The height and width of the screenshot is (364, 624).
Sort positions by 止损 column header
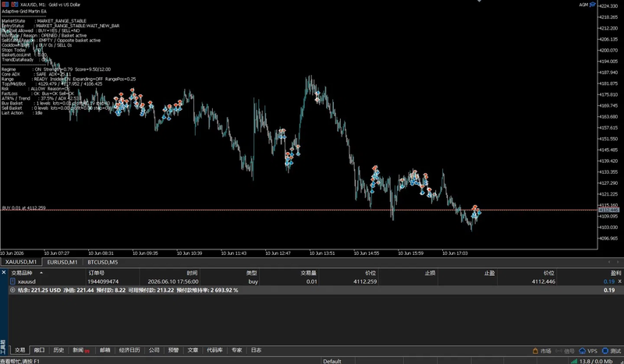pos(430,273)
